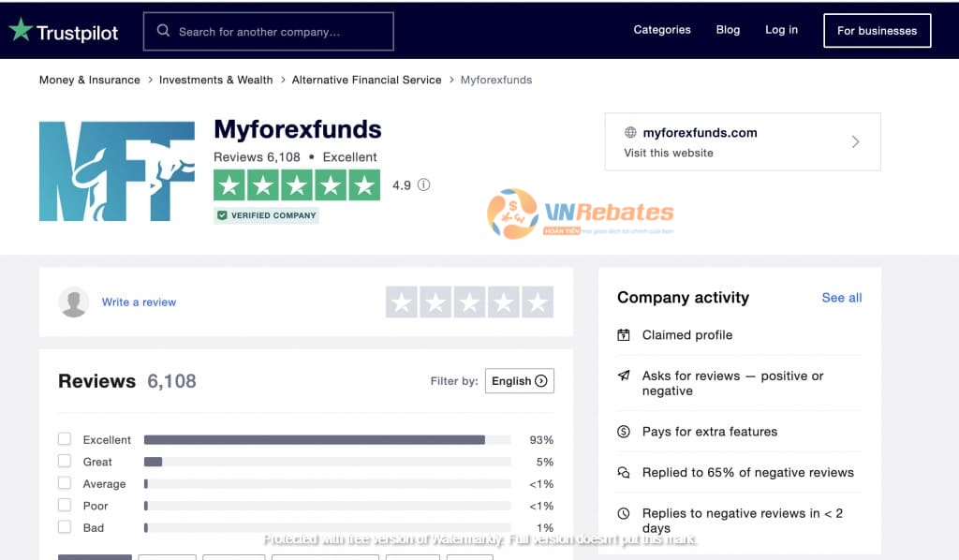
Task: Click Pays for extra features text
Action: pyautogui.click(x=710, y=432)
